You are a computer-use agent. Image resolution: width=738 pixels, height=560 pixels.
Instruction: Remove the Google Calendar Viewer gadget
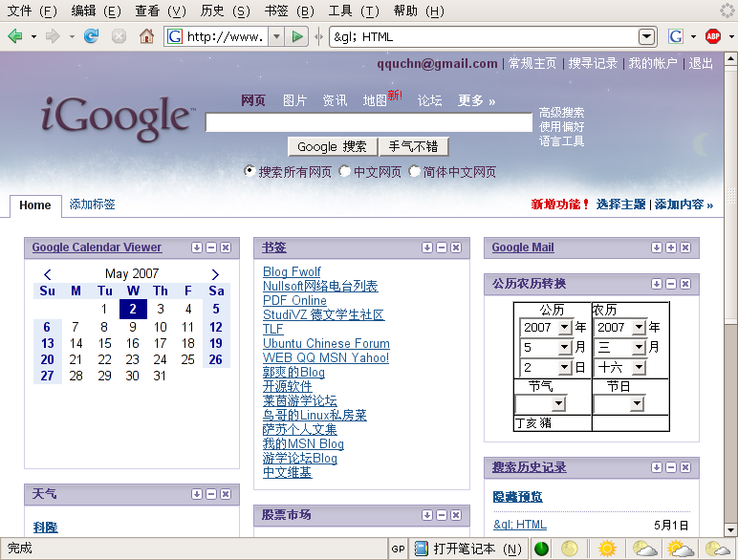click(x=226, y=248)
